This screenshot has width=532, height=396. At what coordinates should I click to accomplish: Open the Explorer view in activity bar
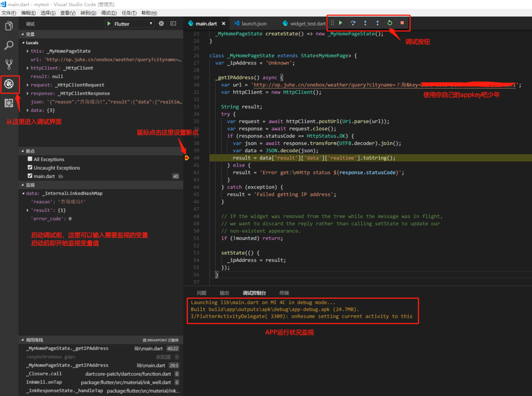point(9,26)
